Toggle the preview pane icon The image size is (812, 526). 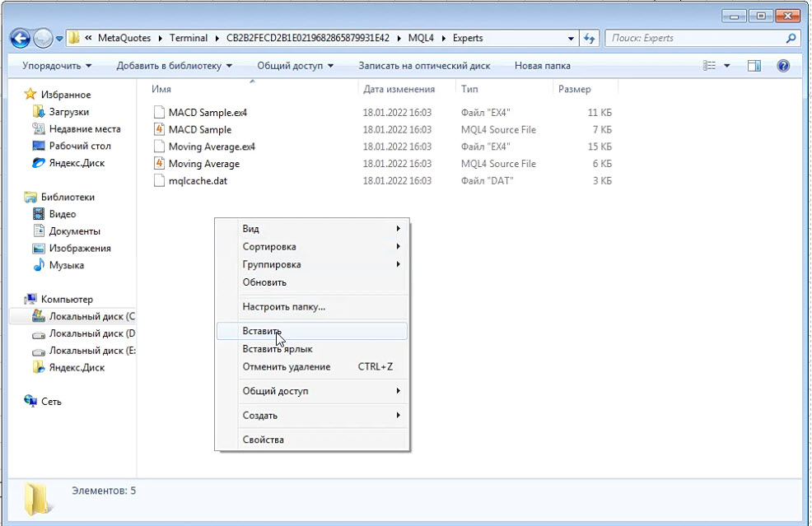coord(754,66)
